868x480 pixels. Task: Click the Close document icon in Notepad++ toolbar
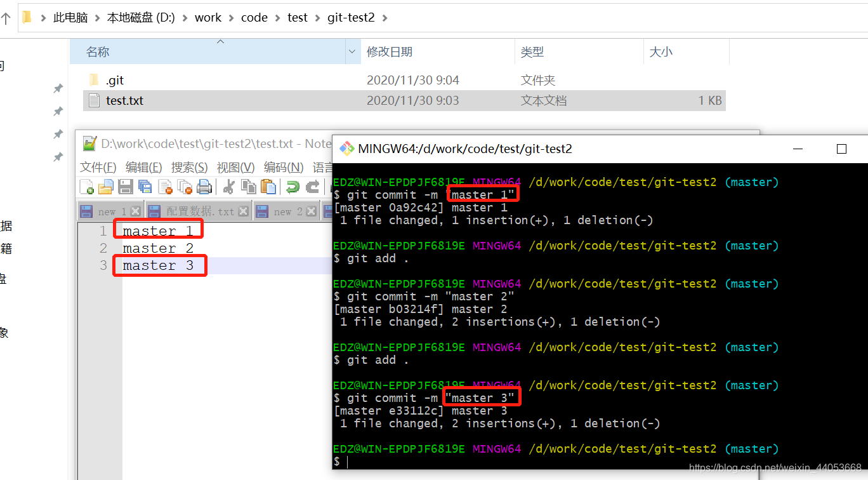pos(166,187)
